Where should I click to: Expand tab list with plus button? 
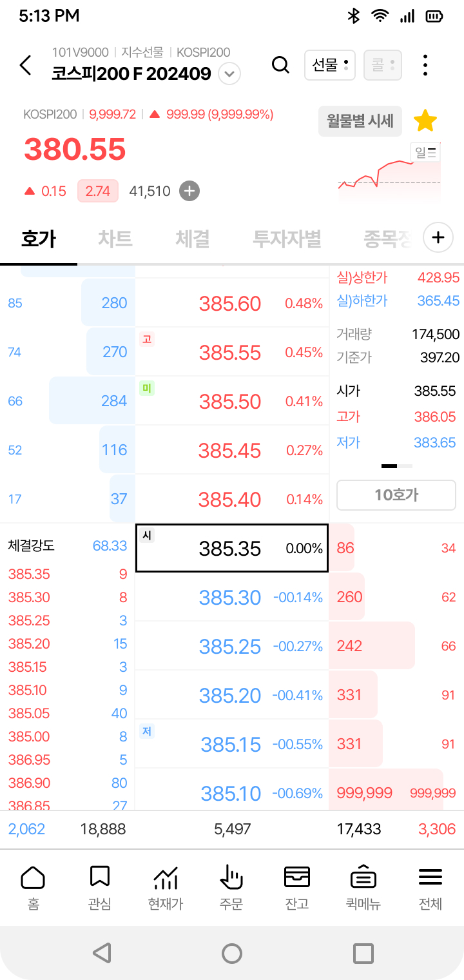point(438,238)
